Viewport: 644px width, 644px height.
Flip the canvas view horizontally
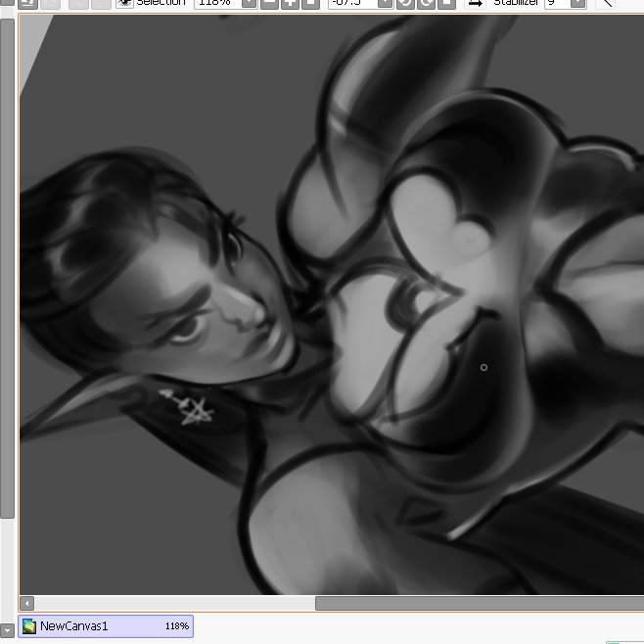tap(476, 3)
